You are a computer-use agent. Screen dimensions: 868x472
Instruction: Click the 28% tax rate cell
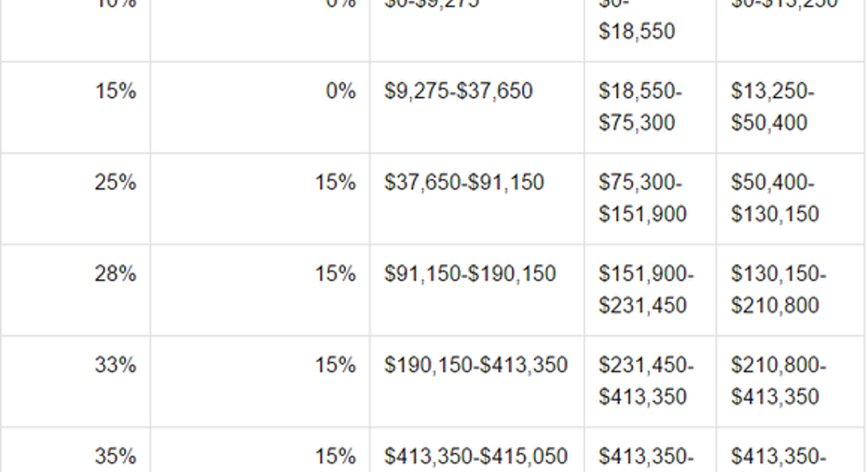[x=115, y=274]
